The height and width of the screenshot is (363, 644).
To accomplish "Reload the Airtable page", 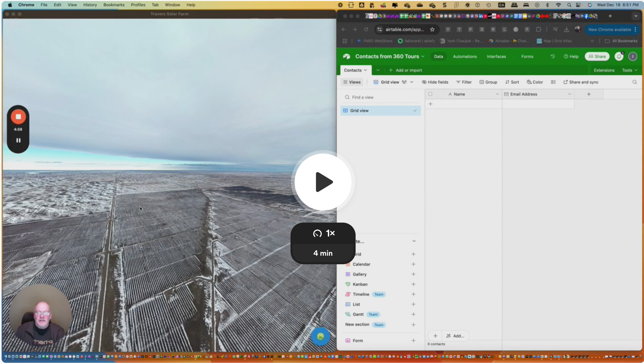I will tap(366, 29).
